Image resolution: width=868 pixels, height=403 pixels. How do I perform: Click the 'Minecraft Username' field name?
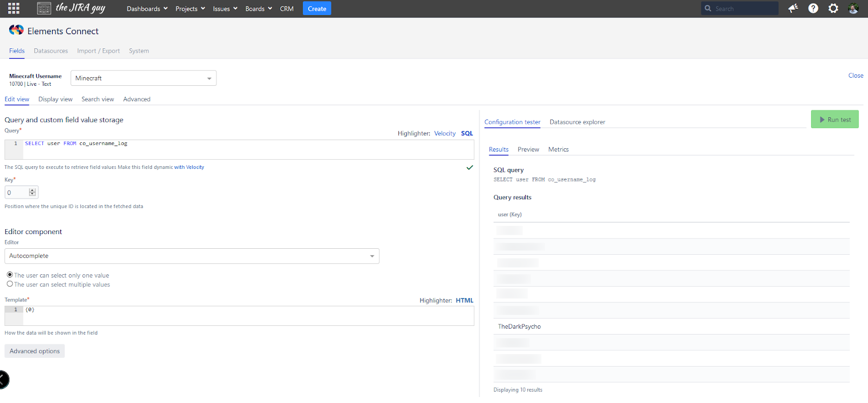click(35, 76)
